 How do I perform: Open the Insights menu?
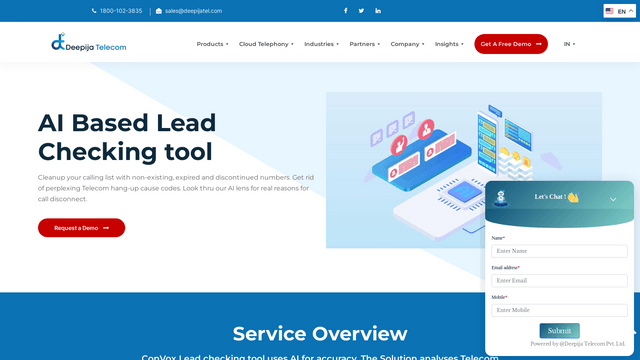(x=449, y=44)
